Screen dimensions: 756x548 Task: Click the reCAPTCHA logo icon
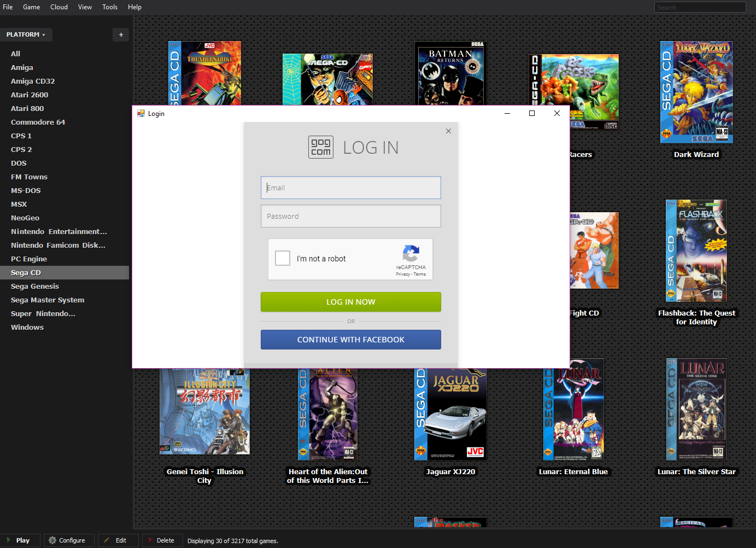(x=411, y=253)
